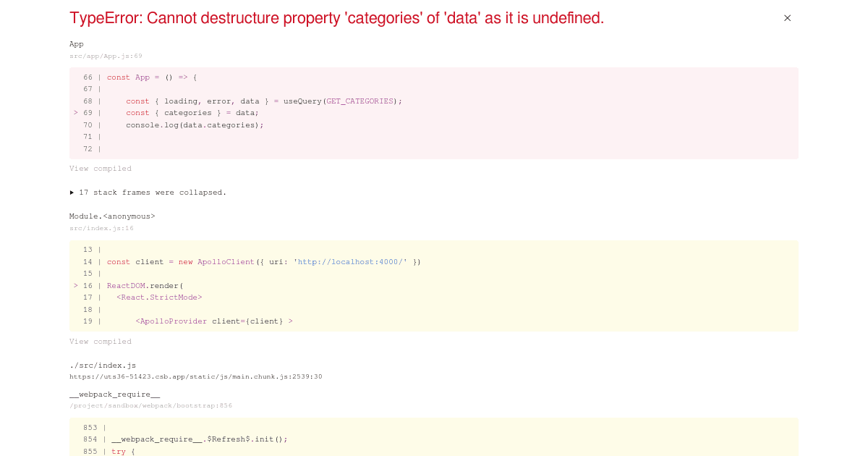Expand the 17 collapsed stack frames
The width and height of the screenshot is (868, 456).
(x=148, y=193)
